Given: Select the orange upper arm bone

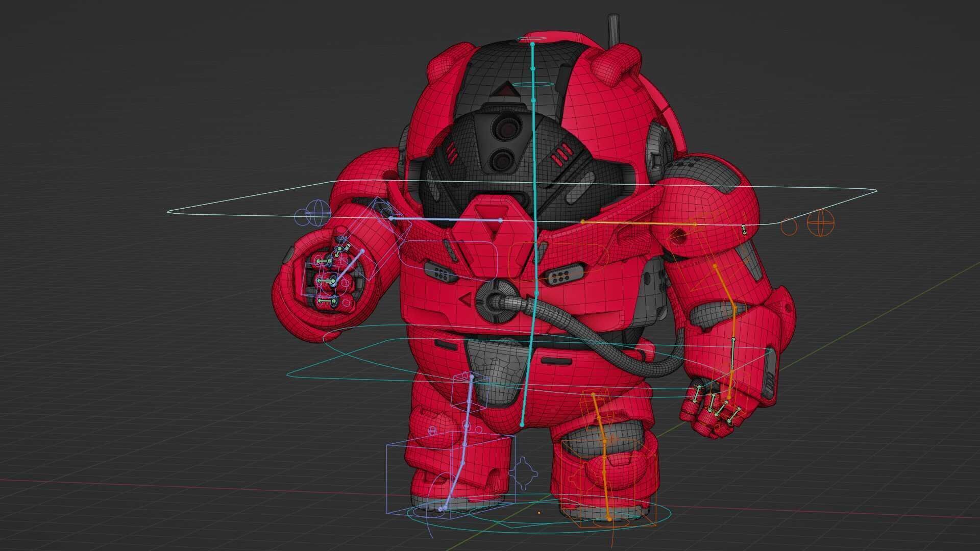Looking at the screenshot, I should (725, 287).
